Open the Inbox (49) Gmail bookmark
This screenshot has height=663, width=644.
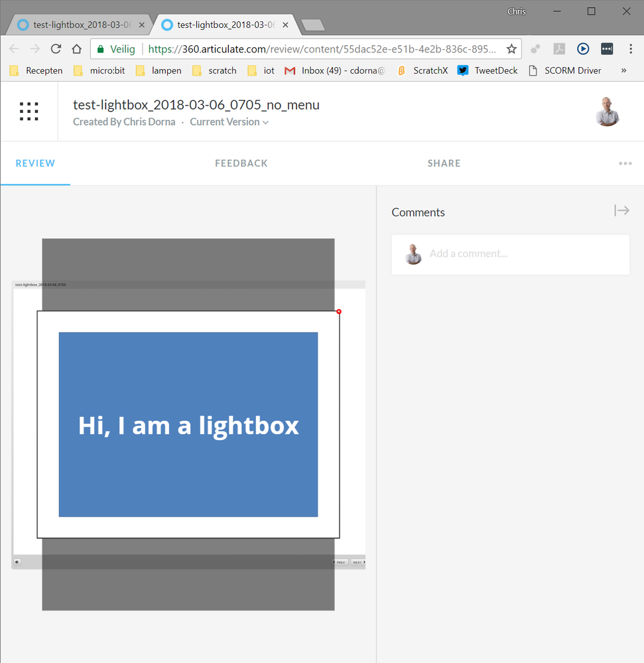tap(335, 70)
